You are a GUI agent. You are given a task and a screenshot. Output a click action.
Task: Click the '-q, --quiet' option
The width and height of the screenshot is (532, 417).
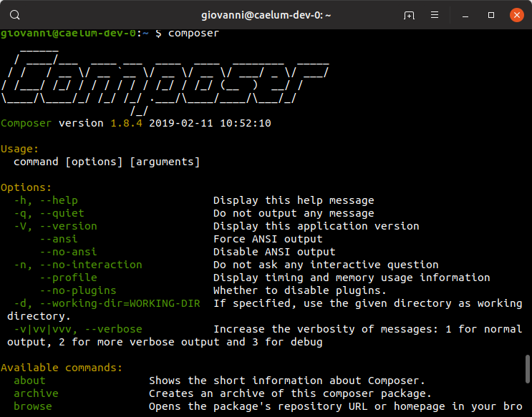point(49,213)
